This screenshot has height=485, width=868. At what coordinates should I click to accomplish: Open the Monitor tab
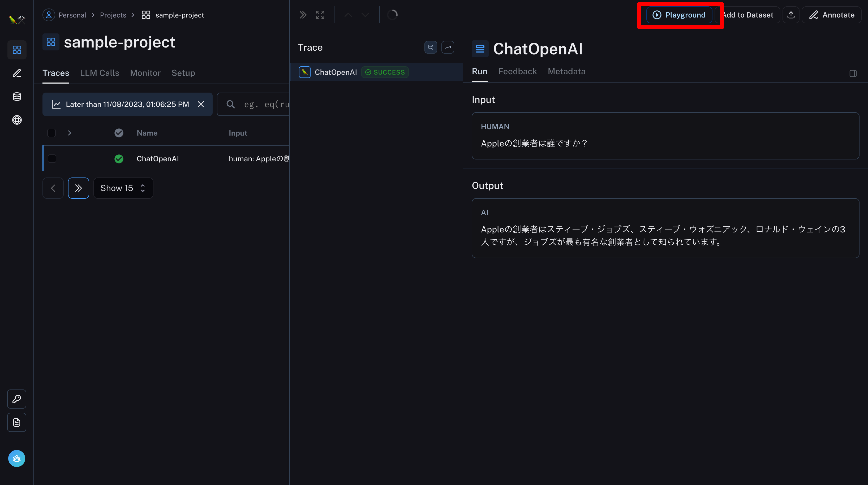click(145, 73)
